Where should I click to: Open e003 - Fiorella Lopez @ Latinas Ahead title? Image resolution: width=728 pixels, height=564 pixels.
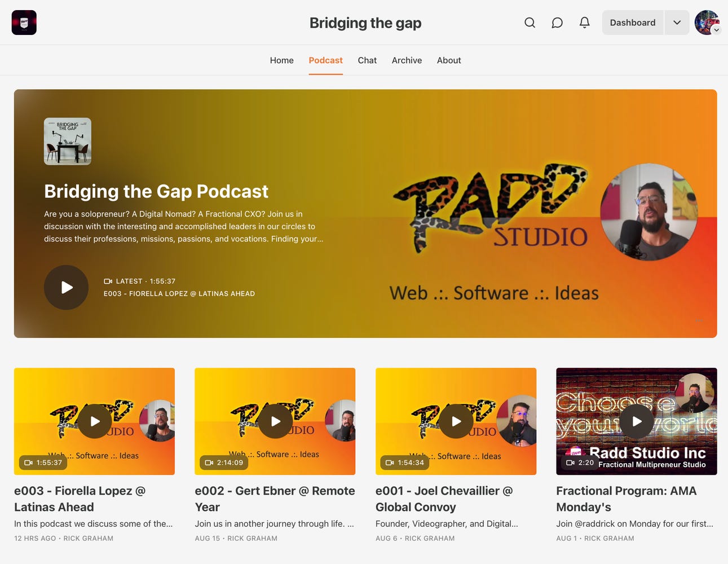[x=80, y=499]
